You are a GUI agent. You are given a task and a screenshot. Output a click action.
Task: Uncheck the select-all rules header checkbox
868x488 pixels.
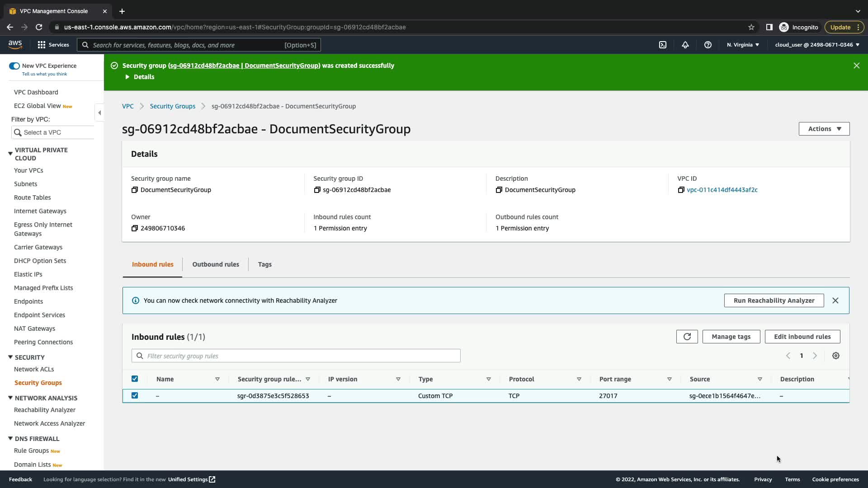(x=135, y=379)
